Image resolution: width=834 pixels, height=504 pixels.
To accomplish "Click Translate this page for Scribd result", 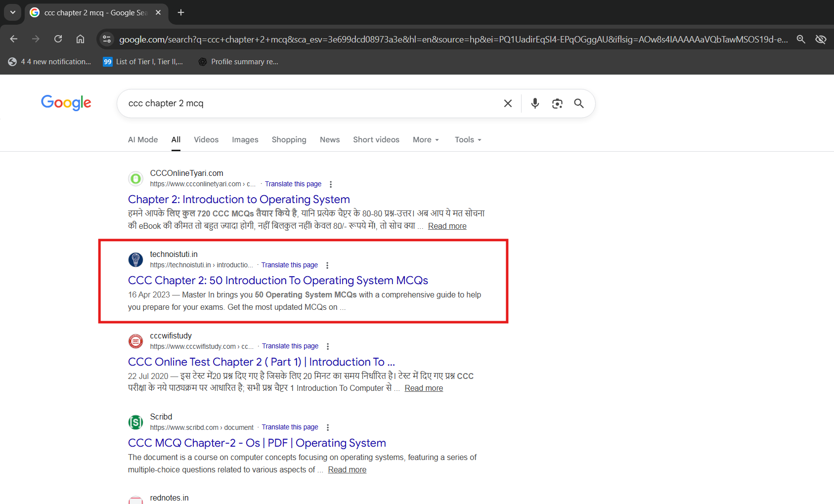I will click(x=290, y=427).
